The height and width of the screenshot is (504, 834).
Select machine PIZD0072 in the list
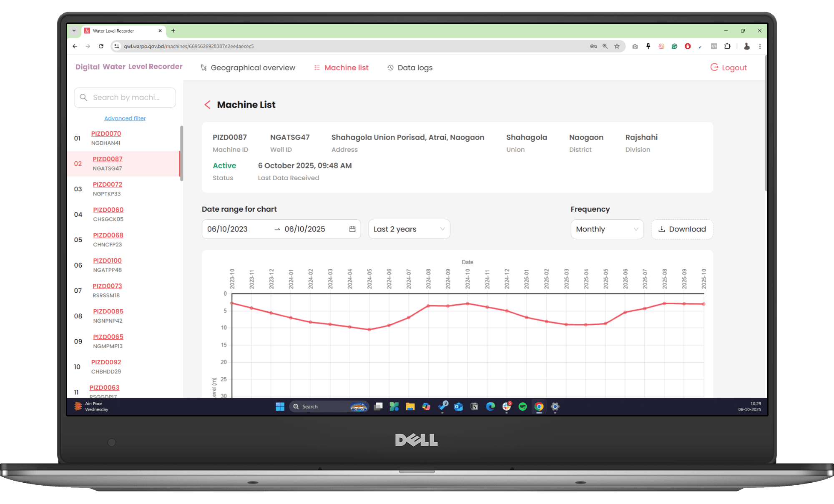pos(108,184)
